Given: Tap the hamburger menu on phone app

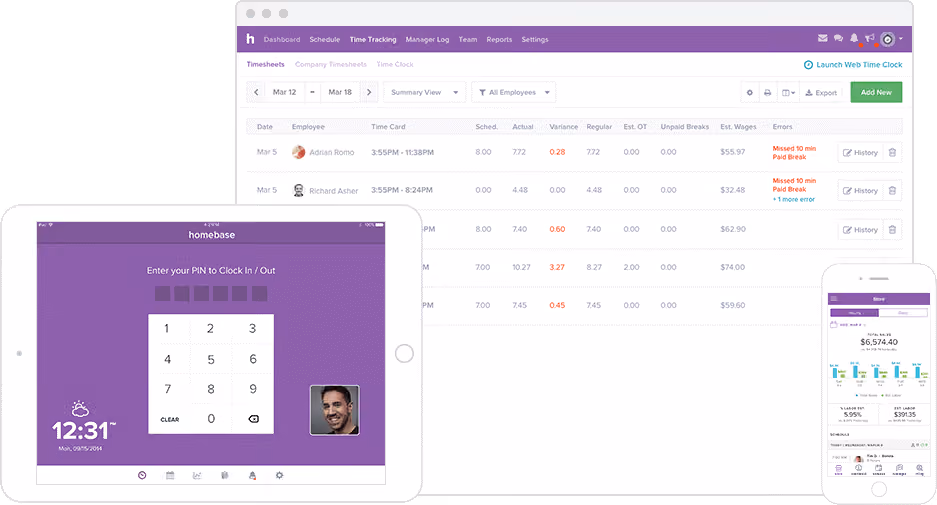Looking at the screenshot, I should [x=834, y=298].
